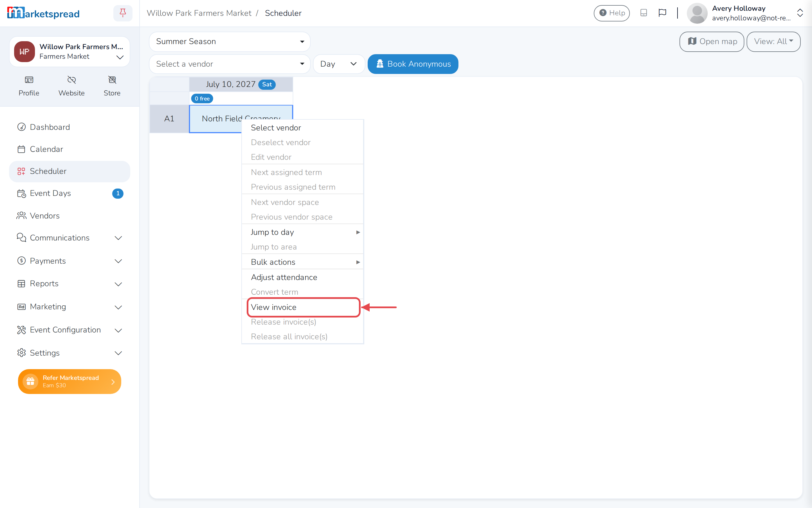Click the Event Days count badge
The width and height of the screenshot is (812, 508).
pyautogui.click(x=118, y=194)
